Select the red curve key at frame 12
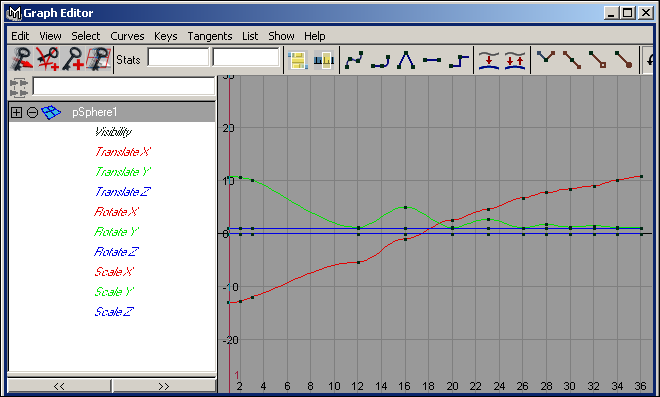This screenshot has width=660, height=397. point(358,262)
